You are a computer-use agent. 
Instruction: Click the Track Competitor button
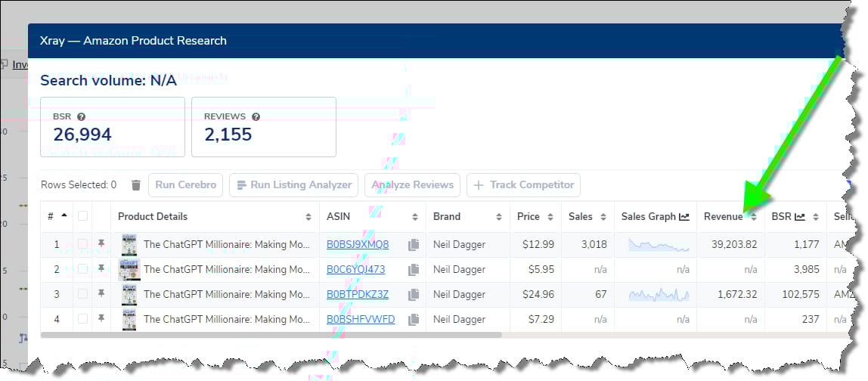point(524,185)
